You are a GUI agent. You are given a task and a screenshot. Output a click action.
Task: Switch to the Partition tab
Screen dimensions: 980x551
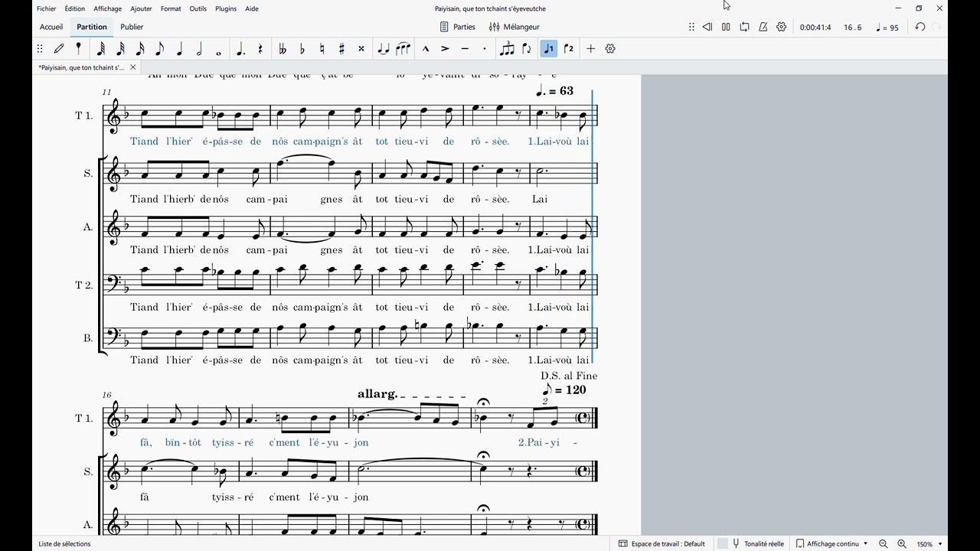point(92,27)
